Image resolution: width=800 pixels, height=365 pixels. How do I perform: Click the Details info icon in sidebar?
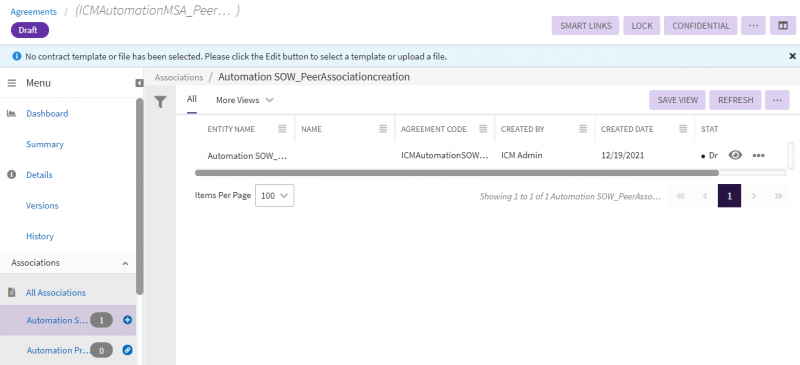11,175
